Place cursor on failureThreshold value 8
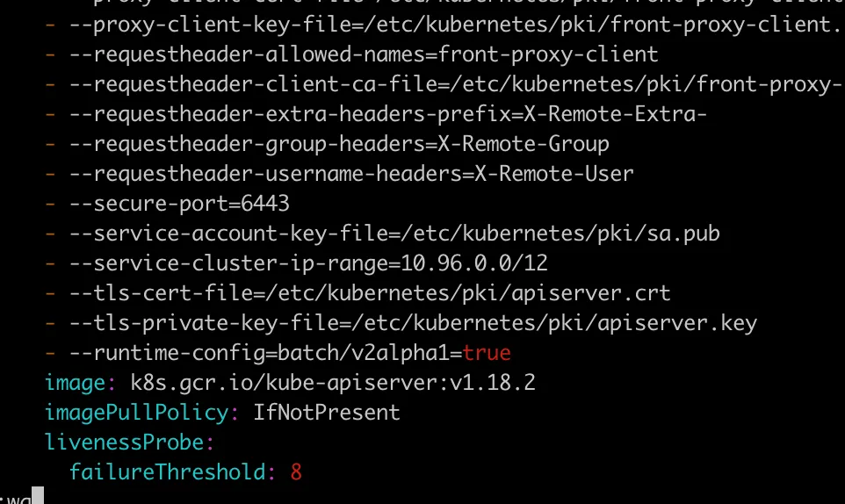The image size is (845, 504). [296, 472]
